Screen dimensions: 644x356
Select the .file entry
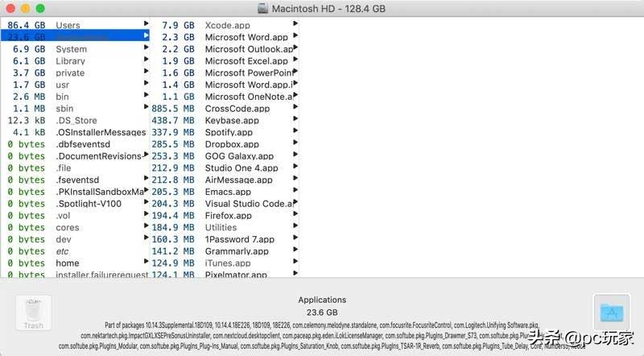[75, 168]
